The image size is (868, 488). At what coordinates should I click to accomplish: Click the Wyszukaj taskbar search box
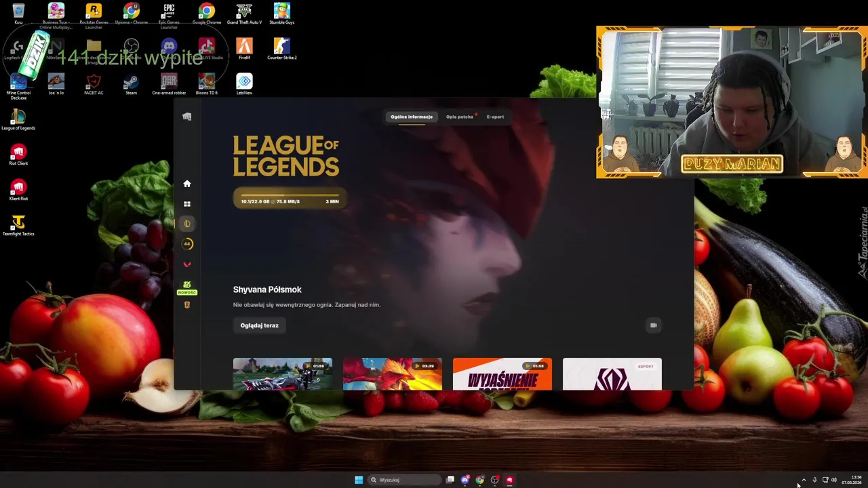pyautogui.click(x=406, y=480)
